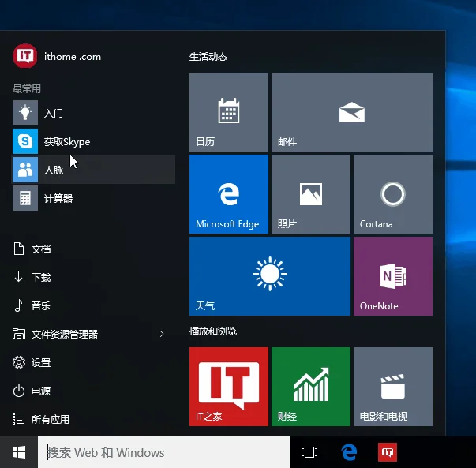
Task: Click the 设置 gear icon
Action: point(19,362)
